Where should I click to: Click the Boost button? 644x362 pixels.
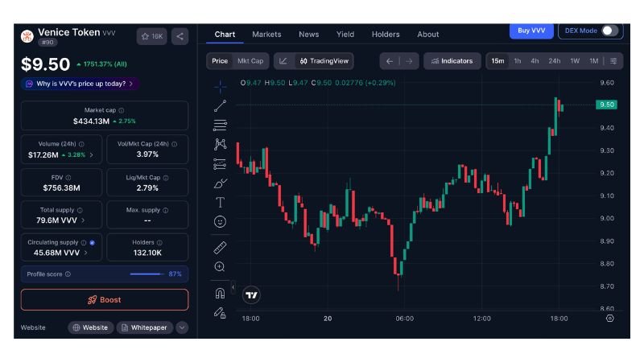(x=105, y=299)
